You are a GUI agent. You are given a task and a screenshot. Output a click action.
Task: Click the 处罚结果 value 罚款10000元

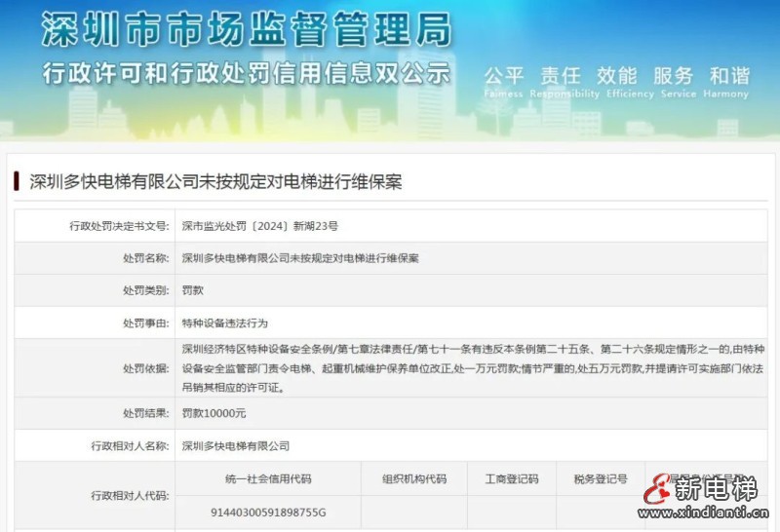[x=214, y=413]
